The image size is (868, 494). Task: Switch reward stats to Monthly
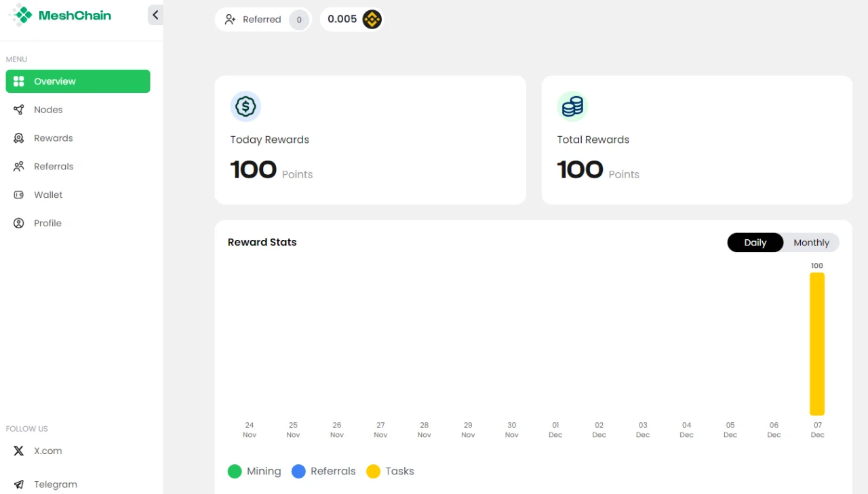pyautogui.click(x=811, y=243)
